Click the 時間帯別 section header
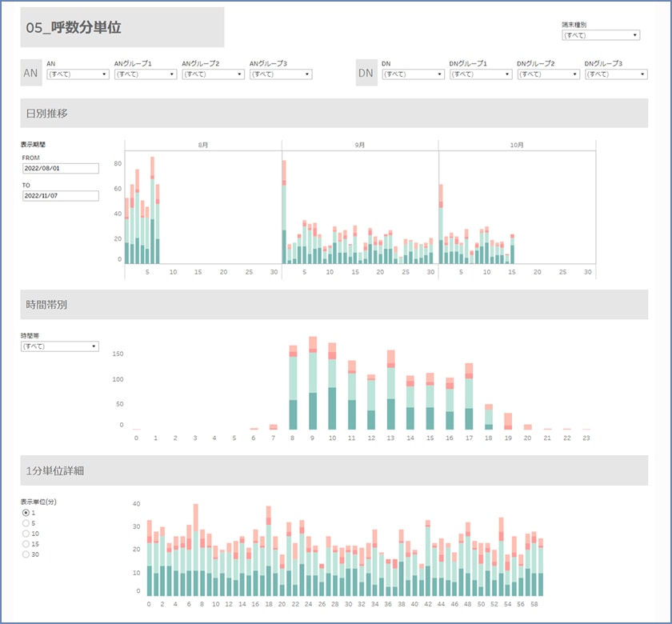The height and width of the screenshot is (624, 672). click(334, 305)
